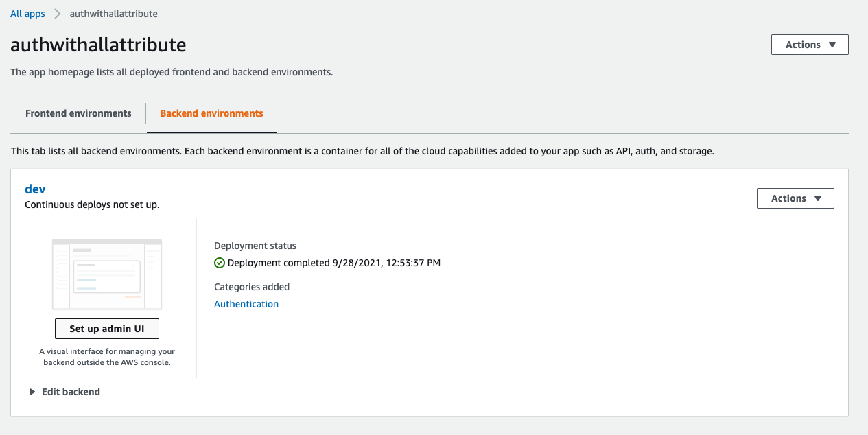The image size is (868, 435).
Task: Click the admin UI preview thumbnail
Action: click(x=107, y=274)
